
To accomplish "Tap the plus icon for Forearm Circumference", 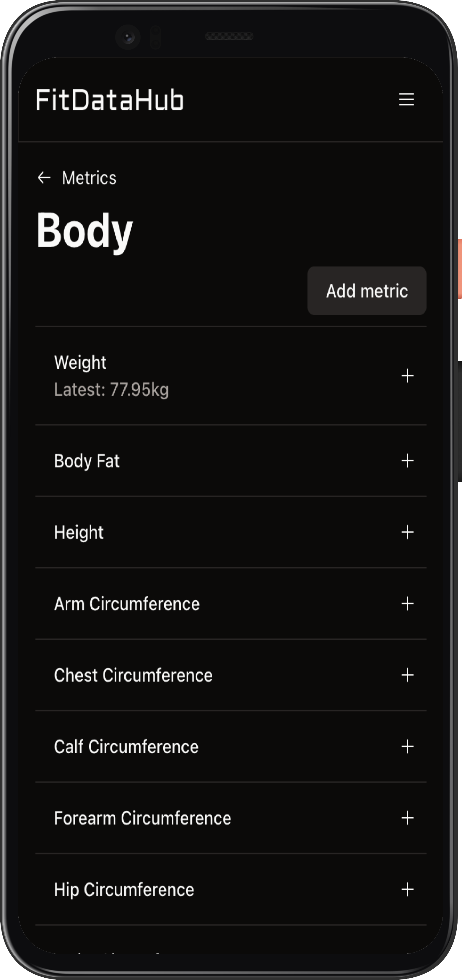I will (407, 818).
